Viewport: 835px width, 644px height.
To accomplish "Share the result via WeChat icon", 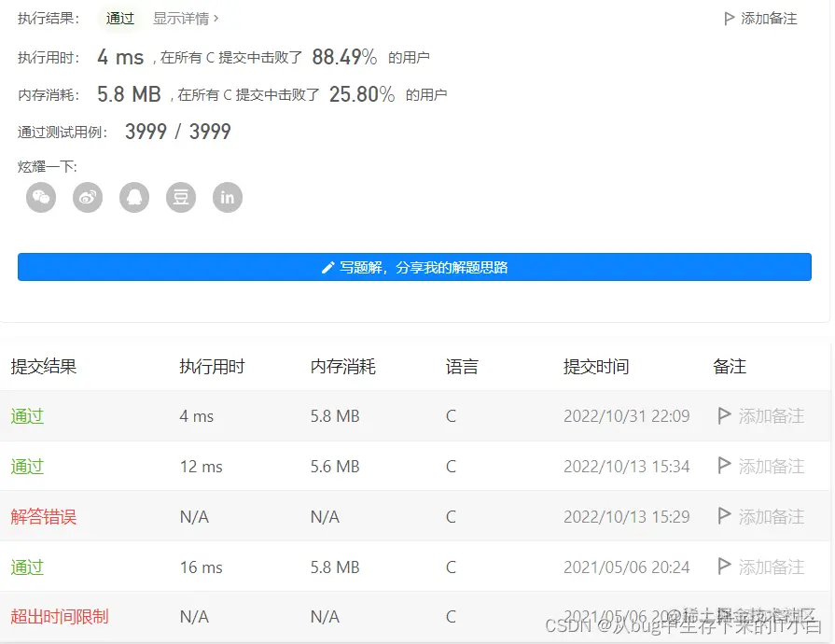I will (x=40, y=197).
